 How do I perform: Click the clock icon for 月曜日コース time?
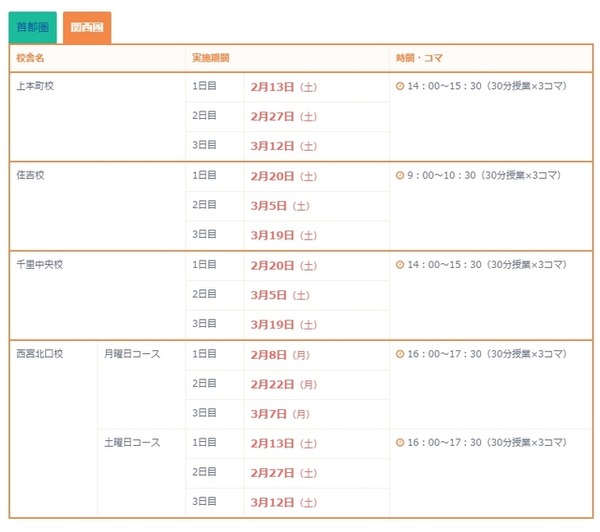click(400, 354)
